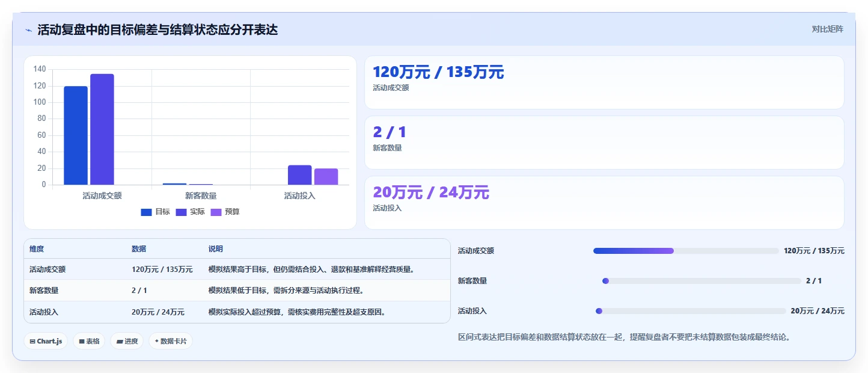Toggle the 目标 legend item
Image resolution: width=868 pixels, height=373 pixels.
155,212
